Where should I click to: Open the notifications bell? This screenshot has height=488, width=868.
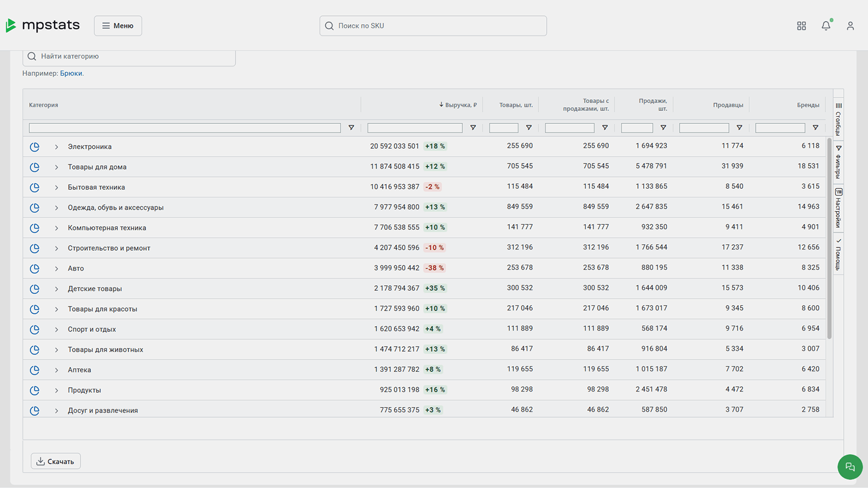(826, 26)
